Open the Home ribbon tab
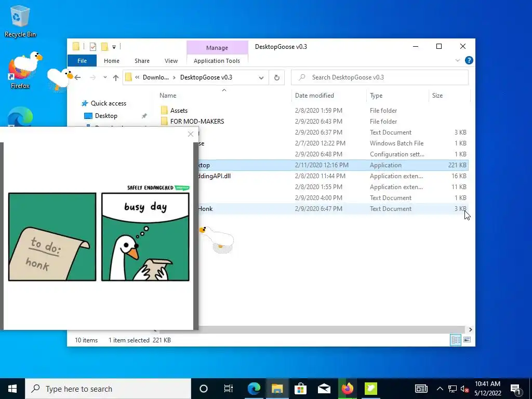This screenshot has width=532, height=399. tap(112, 61)
